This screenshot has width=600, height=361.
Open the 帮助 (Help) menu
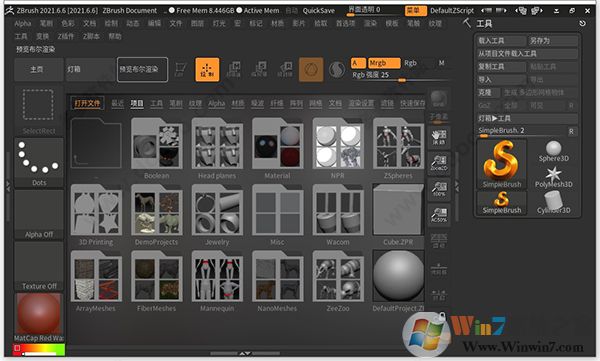pyautogui.click(x=115, y=36)
